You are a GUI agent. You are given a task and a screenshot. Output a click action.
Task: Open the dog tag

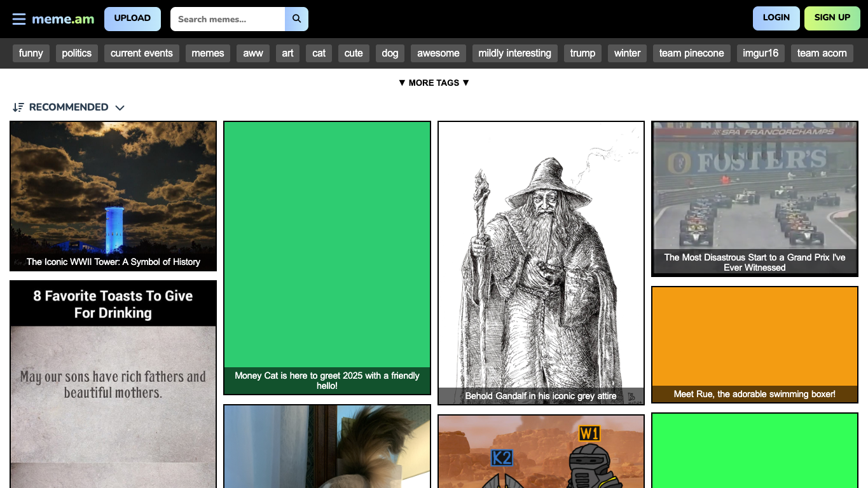pyautogui.click(x=390, y=53)
